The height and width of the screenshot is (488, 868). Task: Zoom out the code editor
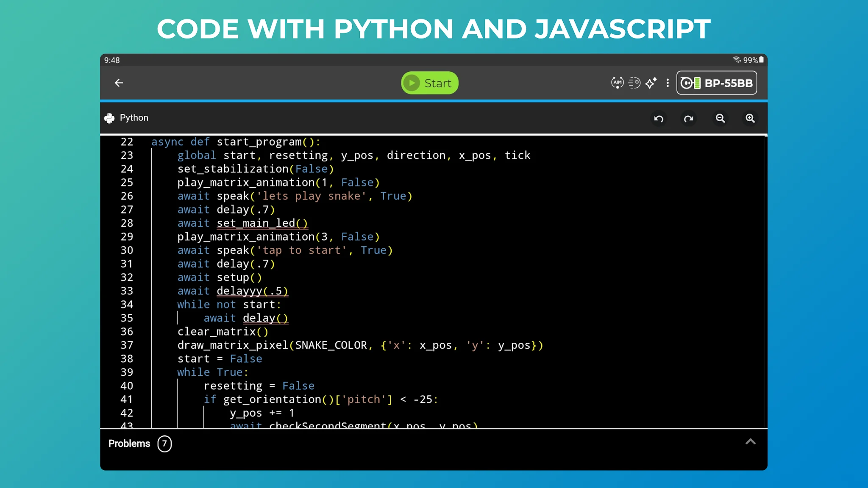(720, 119)
